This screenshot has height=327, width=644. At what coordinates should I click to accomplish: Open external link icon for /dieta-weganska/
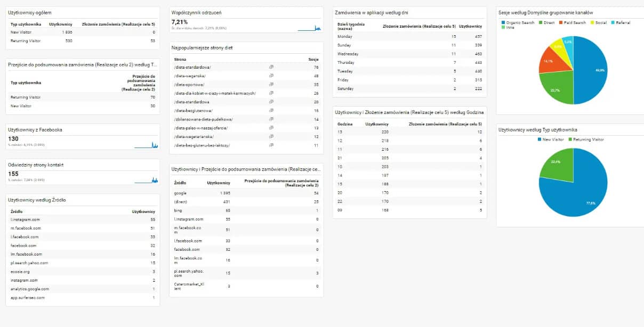[x=271, y=76]
